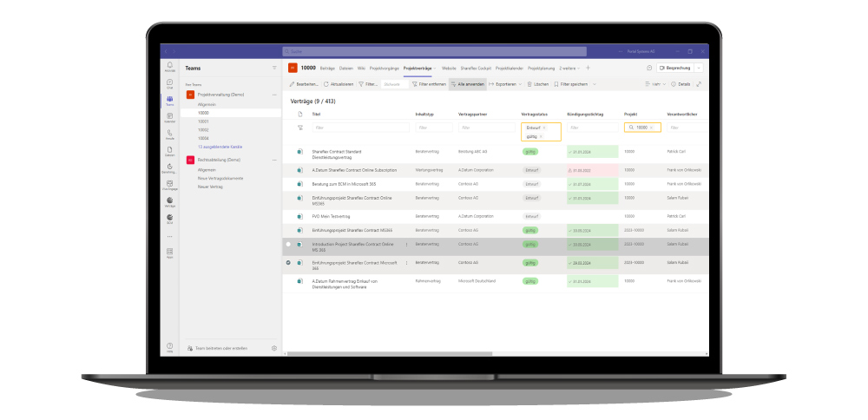This screenshot has height=420, width=868.
Task: Click the '13 ausgeblendete Kanäle' link
Action: click(220, 147)
